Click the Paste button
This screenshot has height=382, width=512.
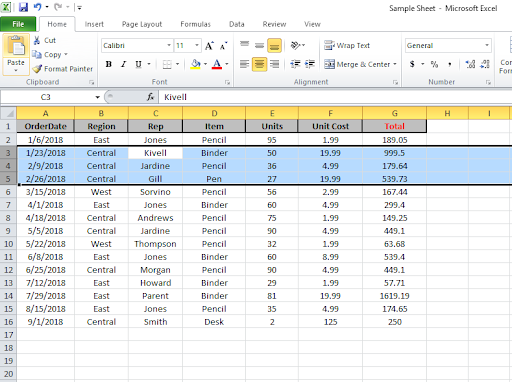pyautogui.click(x=16, y=54)
